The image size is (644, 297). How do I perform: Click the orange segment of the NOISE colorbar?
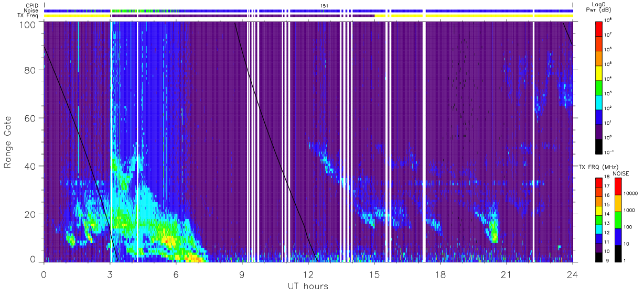click(618, 203)
